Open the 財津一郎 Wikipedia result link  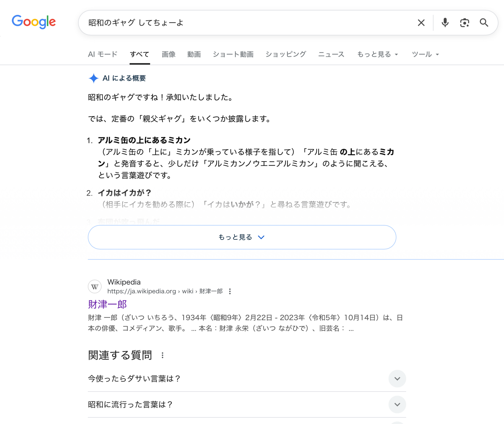[107, 304]
